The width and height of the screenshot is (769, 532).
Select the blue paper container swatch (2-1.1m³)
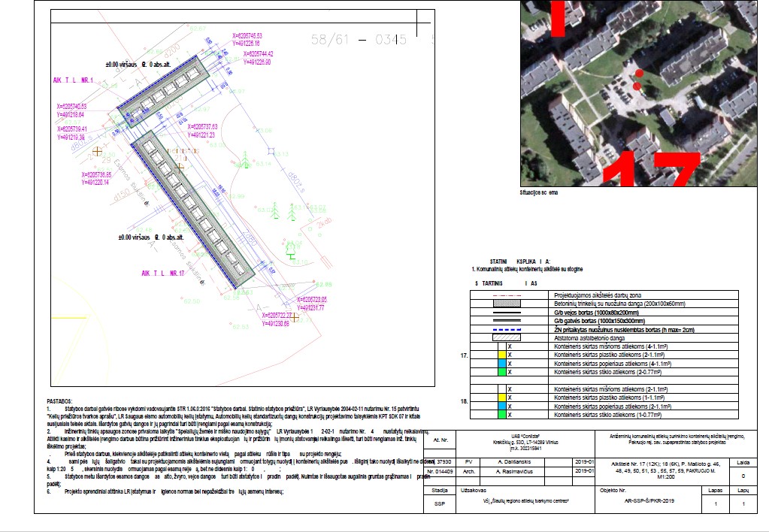(x=502, y=406)
